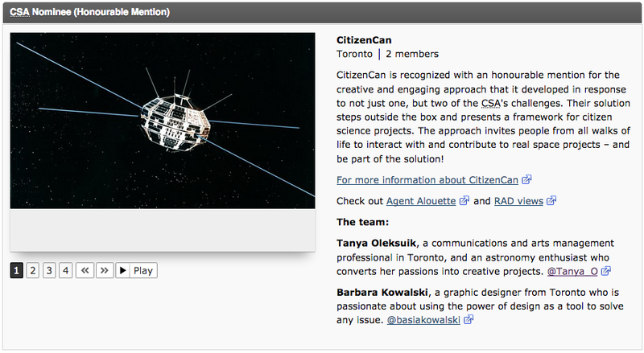Jump to slide 2 of the carousel

33,271
